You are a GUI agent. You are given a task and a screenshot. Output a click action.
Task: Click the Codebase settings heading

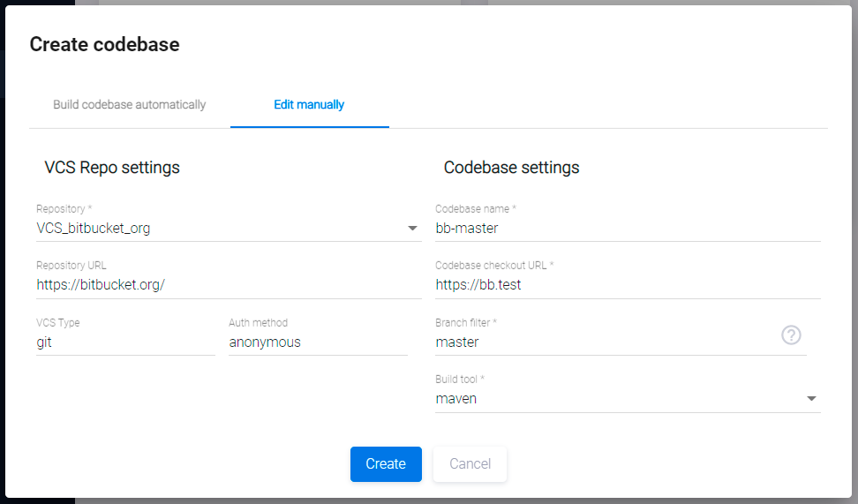[511, 168]
